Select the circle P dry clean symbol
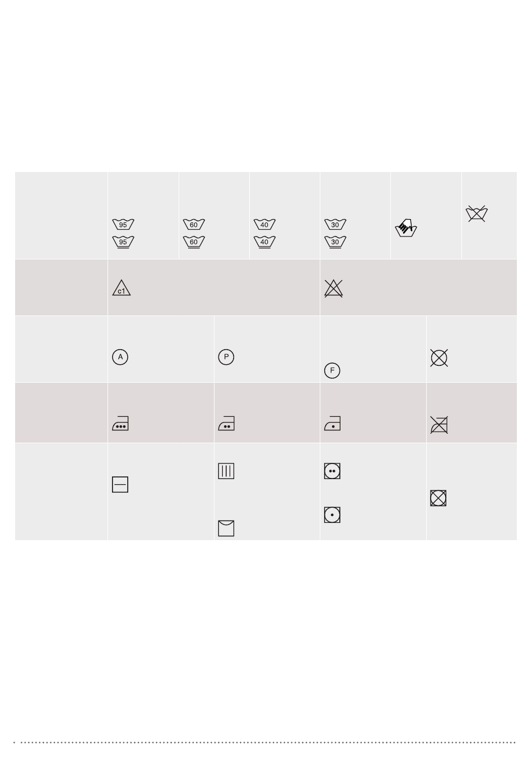Viewport: 532px width, 780px height. (x=226, y=357)
